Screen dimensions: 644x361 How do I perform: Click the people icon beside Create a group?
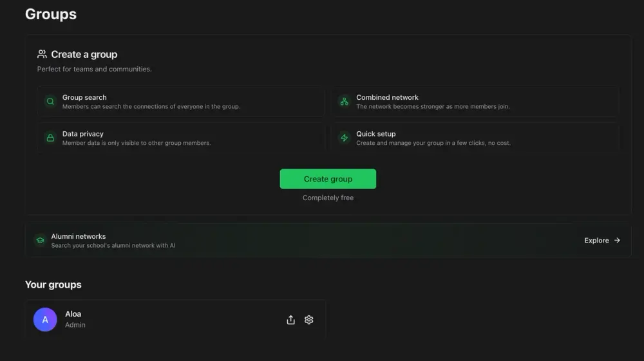[x=42, y=54]
